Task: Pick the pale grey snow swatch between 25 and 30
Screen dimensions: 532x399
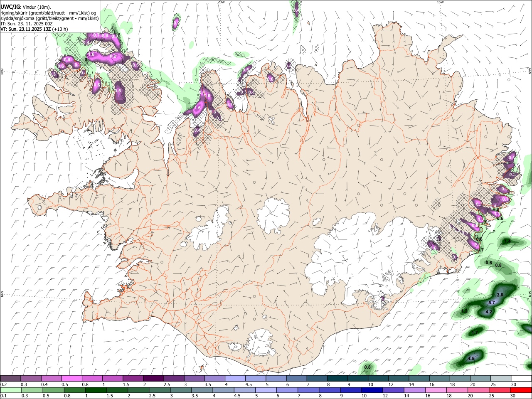Action: pos(501,379)
